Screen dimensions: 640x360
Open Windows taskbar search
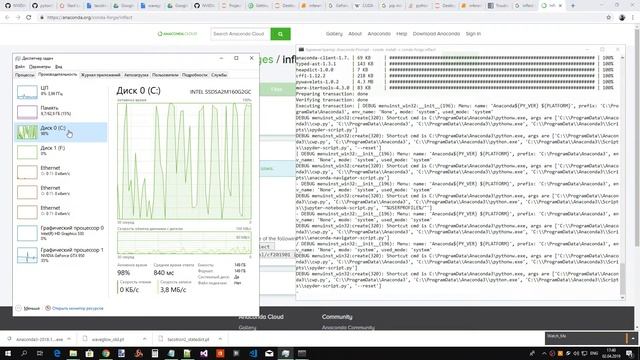[x=24, y=353]
